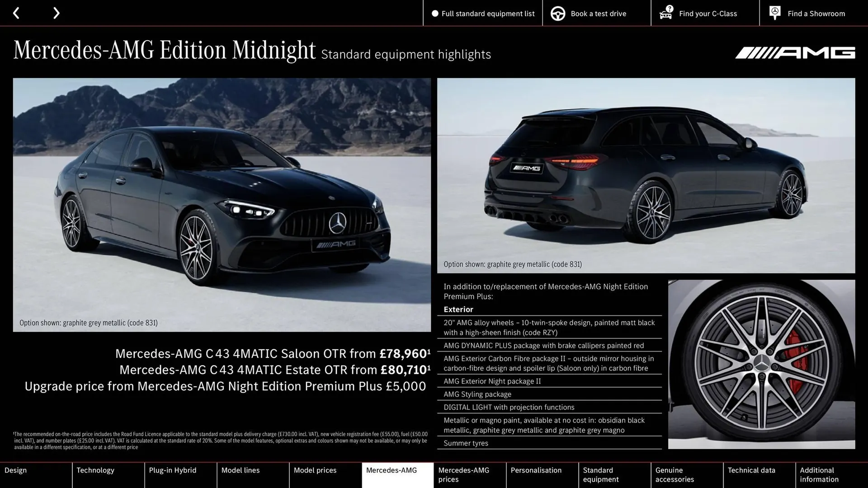This screenshot has width=868, height=488.
Task: Click the Find a Showroom icon
Action: click(x=775, y=13)
